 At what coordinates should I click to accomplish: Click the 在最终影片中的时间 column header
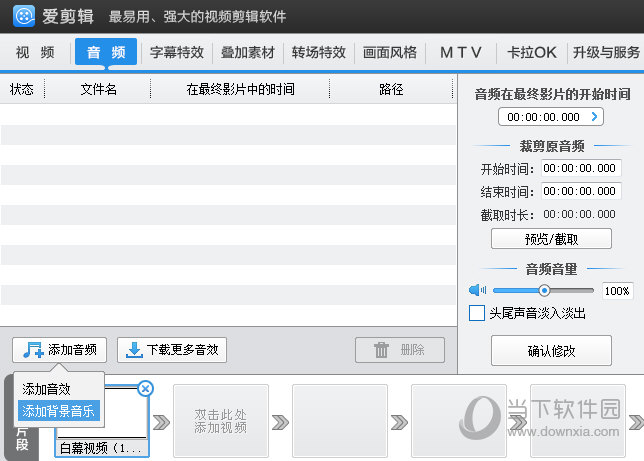coord(240,89)
